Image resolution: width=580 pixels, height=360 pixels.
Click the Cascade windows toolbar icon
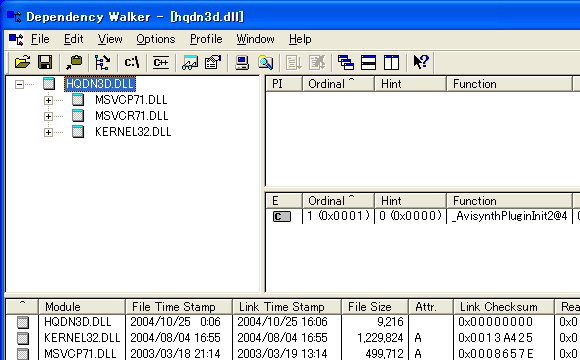click(346, 62)
